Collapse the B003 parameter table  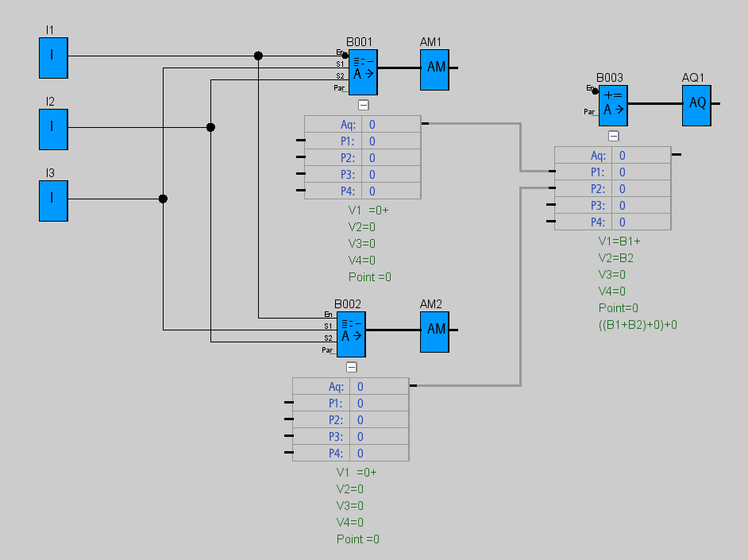coord(614,137)
